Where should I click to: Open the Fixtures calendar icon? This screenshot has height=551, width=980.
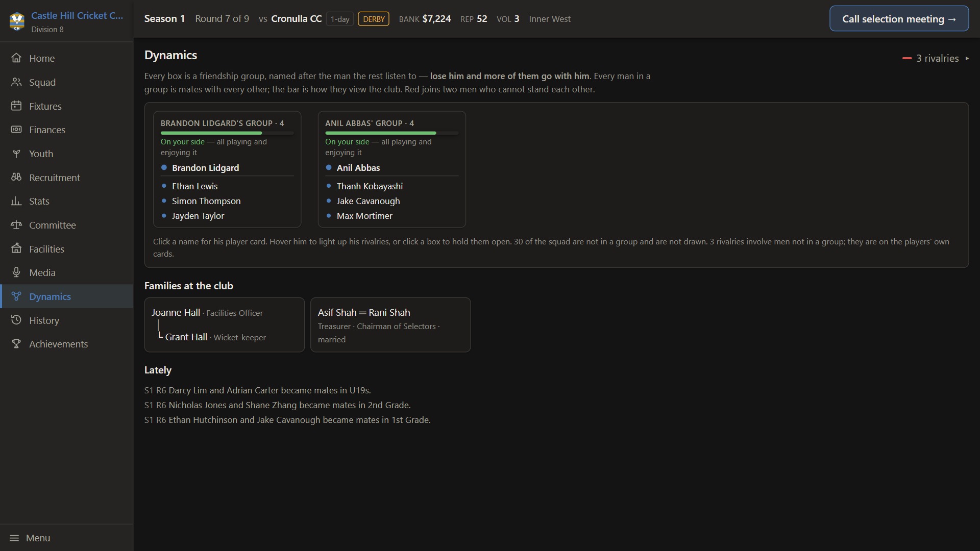pos(16,106)
